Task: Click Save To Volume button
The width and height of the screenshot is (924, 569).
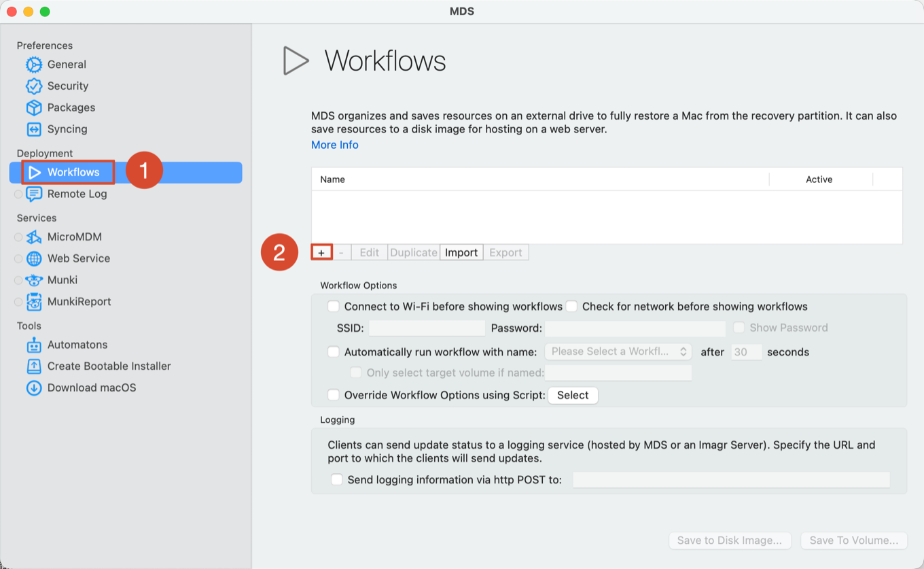Action: point(854,540)
